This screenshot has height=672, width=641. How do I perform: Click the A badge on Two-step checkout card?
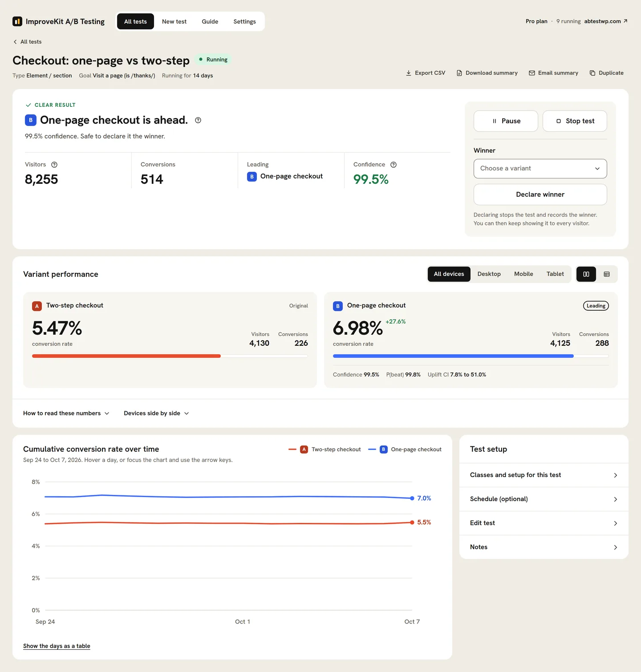(37, 306)
